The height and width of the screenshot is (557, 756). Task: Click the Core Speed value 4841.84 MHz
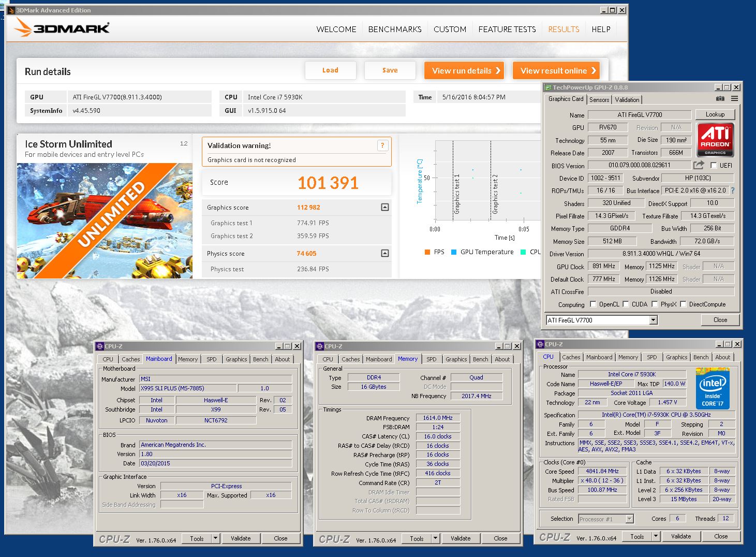[x=602, y=471]
